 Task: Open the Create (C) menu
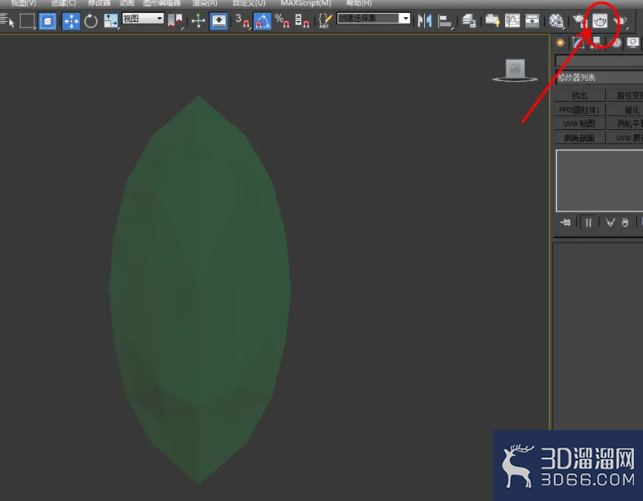[63, 3]
